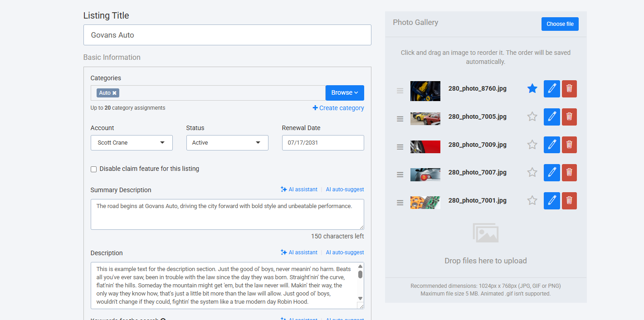Click the upload placeholder image icon

click(x=486, y=233)
